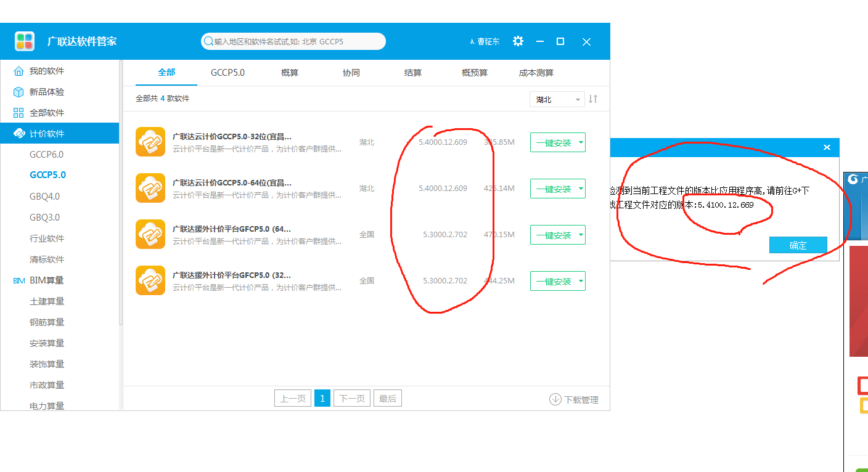Image resolution: width=868 pixels, height=472 pixels.
Task: Expand install options arrow for GCCP5.0-64位
Action: pyautogui.click(x=580, y=189)
